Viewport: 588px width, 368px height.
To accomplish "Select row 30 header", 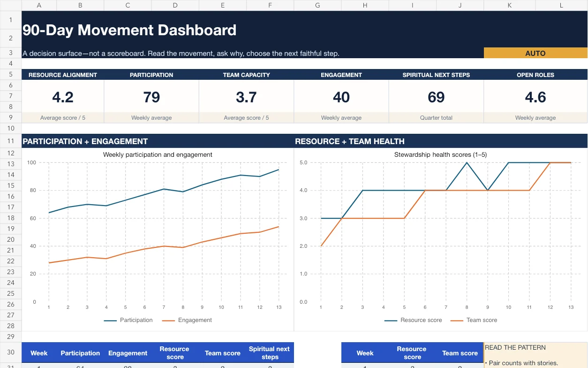I will (x=11, y=353).
